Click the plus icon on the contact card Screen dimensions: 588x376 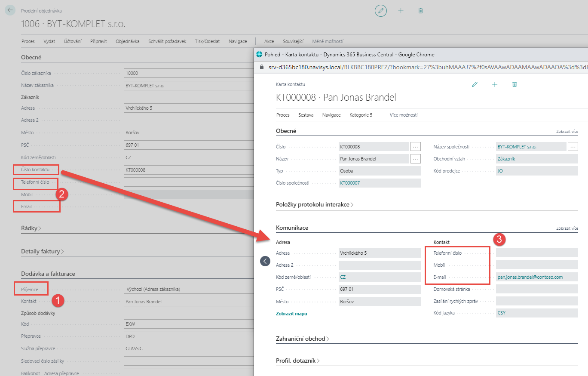pos(494,85)
